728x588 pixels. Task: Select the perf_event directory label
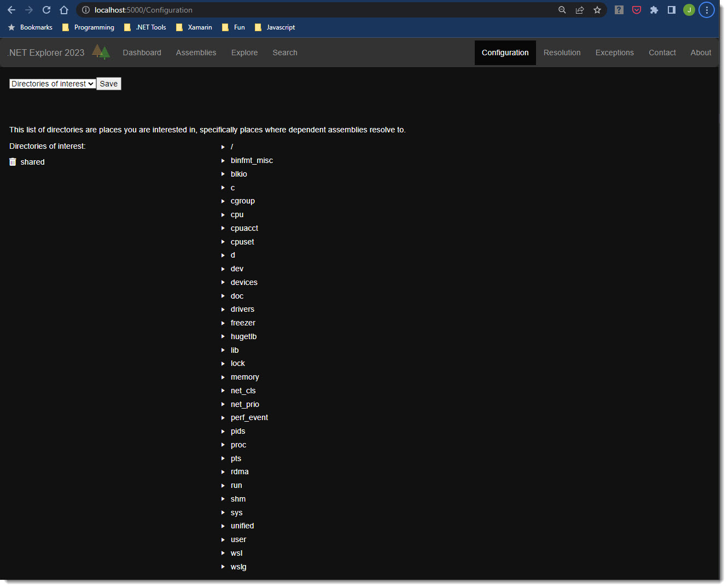(x=249, y=417)
